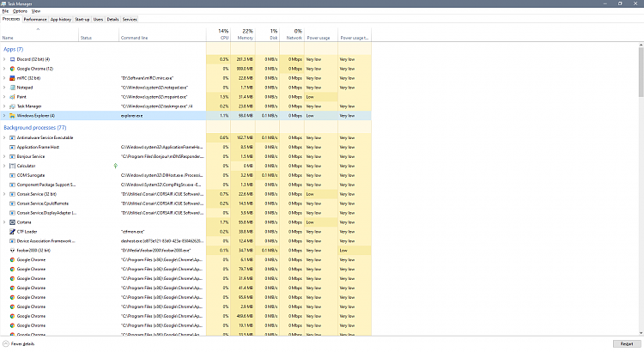Click the "ctfmon.exe" command line cell
644x352 pixels.
tap(162, 232)
